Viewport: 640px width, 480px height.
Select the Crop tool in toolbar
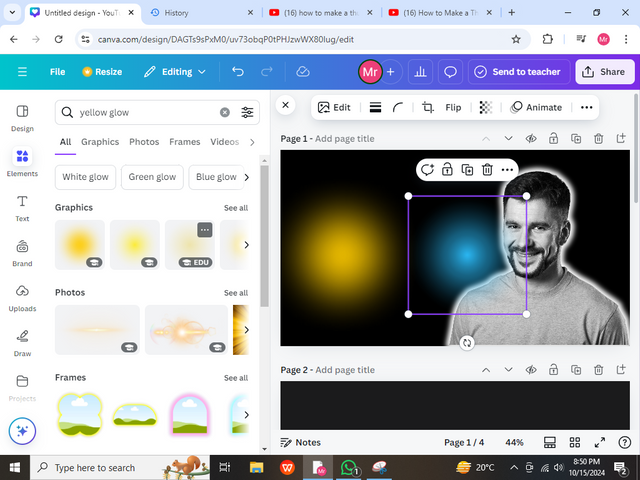point(427,107)
